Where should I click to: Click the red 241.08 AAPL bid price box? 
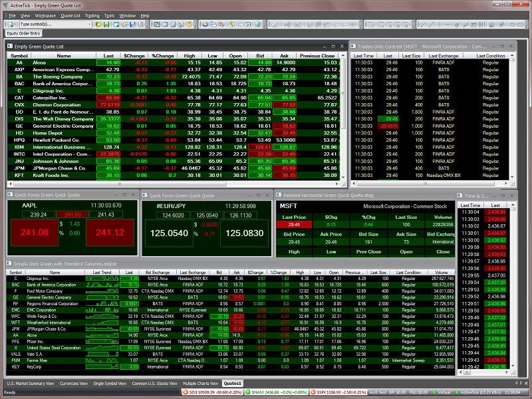click(x=35, y=233)
